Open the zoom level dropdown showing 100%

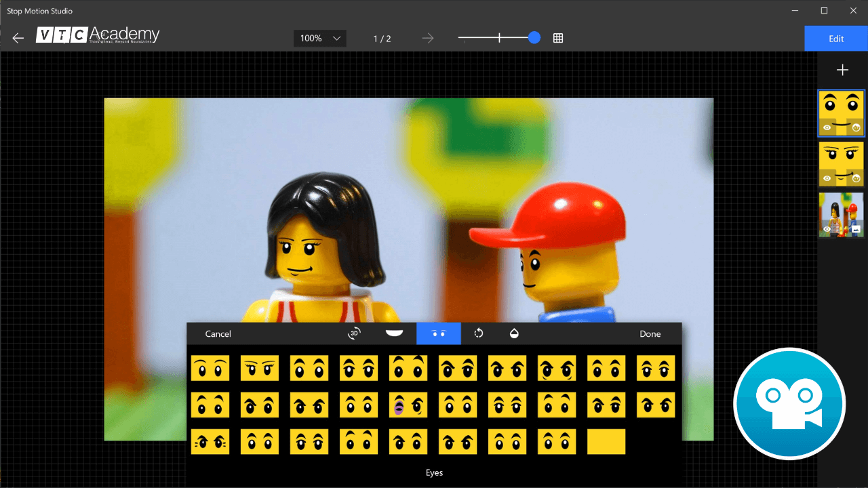click(319, 38)
